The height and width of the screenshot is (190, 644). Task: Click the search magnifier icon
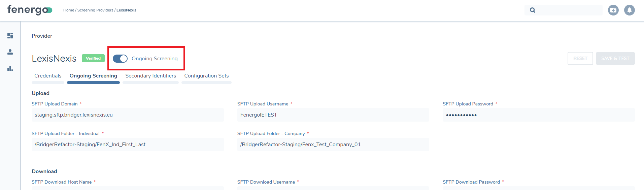pos(533,10)
